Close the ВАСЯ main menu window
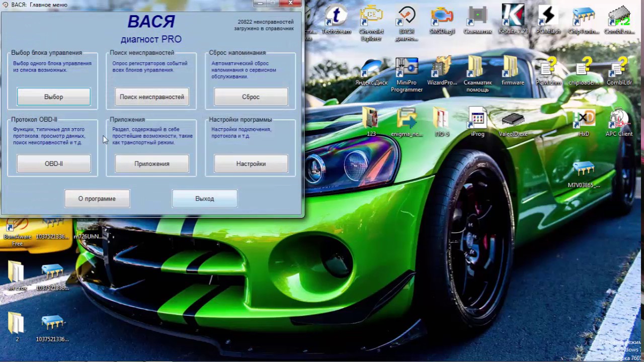644x362 pixels. (291, 4)
